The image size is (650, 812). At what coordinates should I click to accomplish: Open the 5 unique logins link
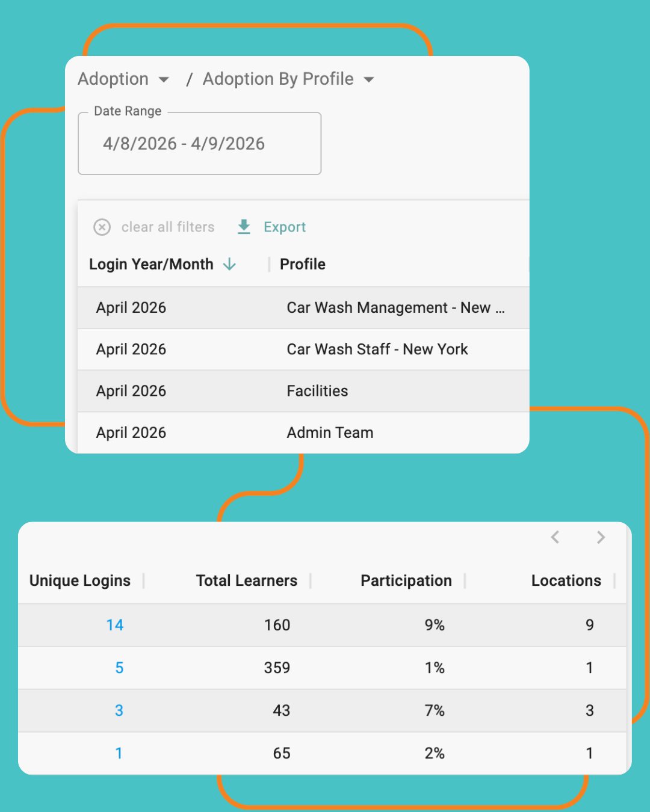click(119, 668)
